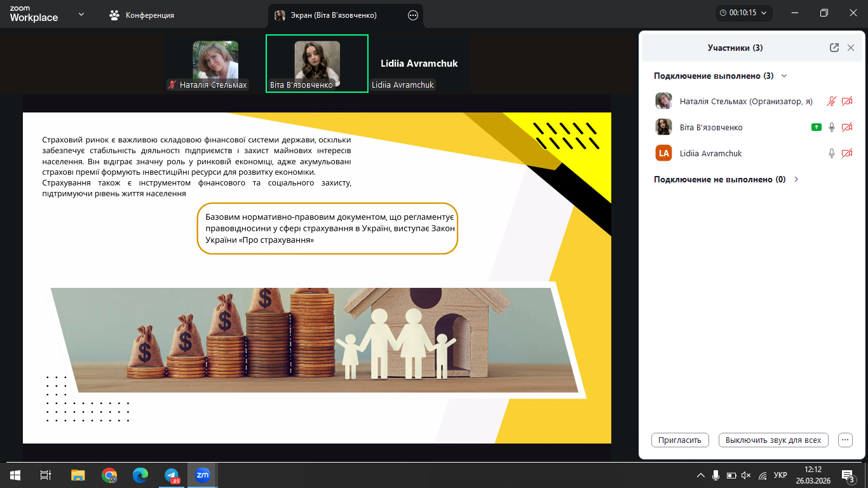Click the green screen-sharing icon for Віта В'язовченко
Image resolution: width=868 pixels, height=488 pixels.
point(817,127)
